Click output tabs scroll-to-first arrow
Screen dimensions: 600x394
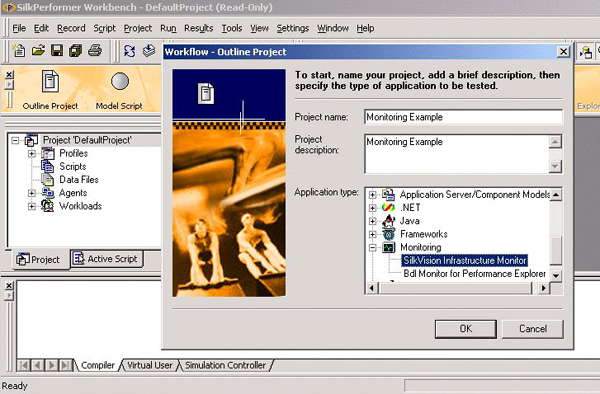23,365
